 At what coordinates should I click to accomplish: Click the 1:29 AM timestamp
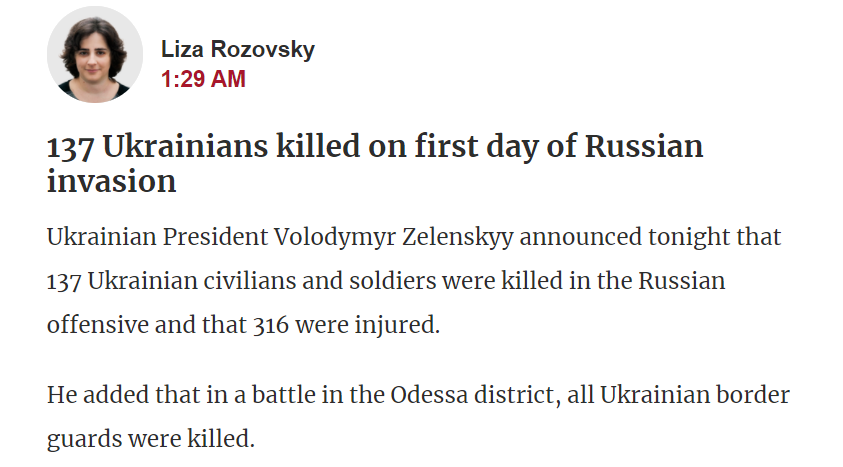pos(203,80)
